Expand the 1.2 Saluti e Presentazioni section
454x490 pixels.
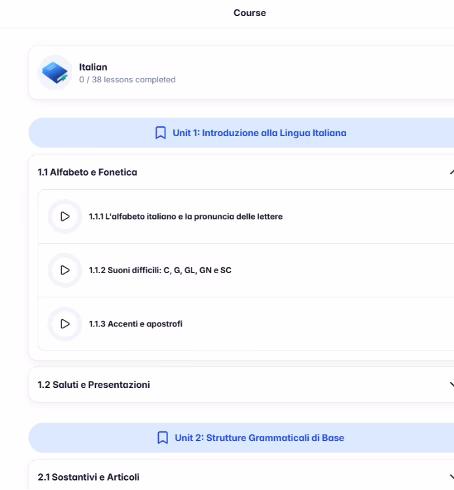[x=451, y=384]
